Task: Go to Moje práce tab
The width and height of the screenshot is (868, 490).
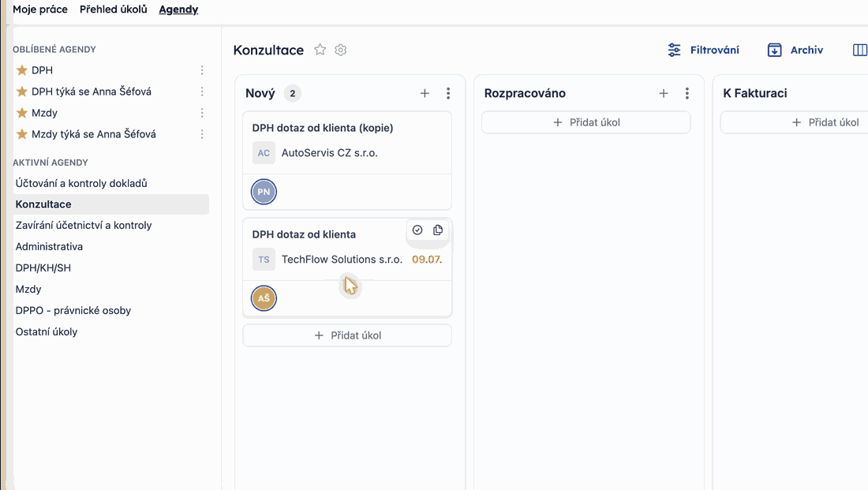Action: pyautogui.click(x=40, y=9)
